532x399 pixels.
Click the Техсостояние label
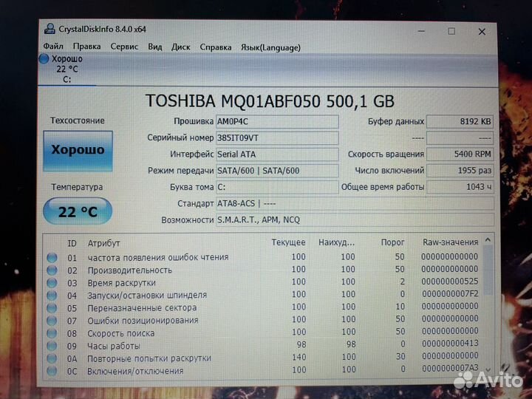point(78,120)
